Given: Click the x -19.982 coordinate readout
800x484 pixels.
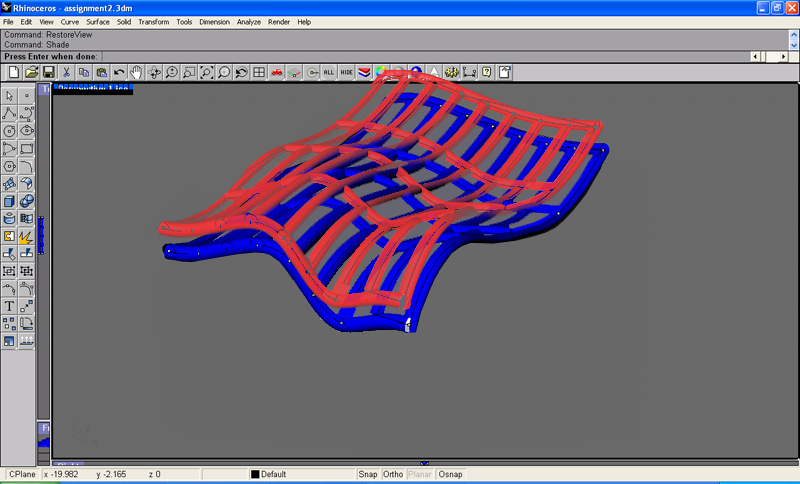Looking at the screenshot, I should (61, 474).
